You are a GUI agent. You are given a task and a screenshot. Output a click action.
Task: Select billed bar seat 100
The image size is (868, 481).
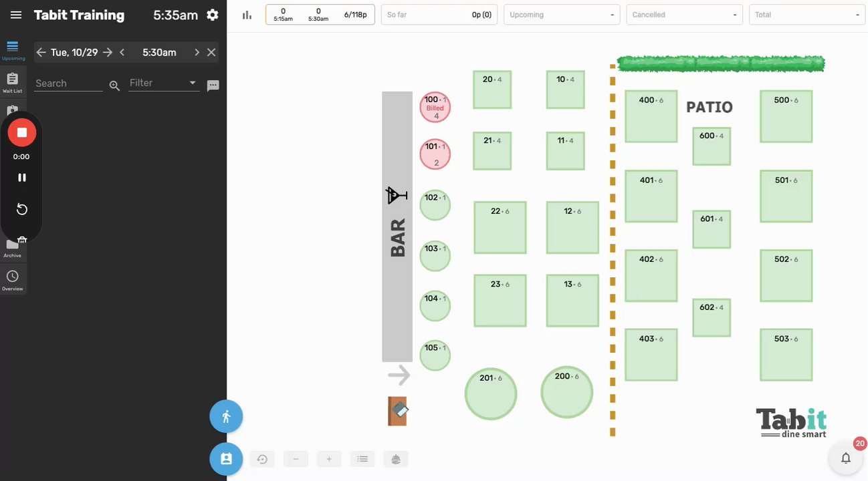coord(435,107)
